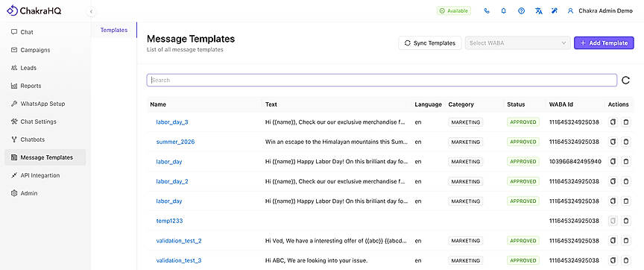Image resolution: width=644 pixels, height=270 pixels.
Task: Open API Integartion from the sidebar
Action: click(x=45, y=175)
